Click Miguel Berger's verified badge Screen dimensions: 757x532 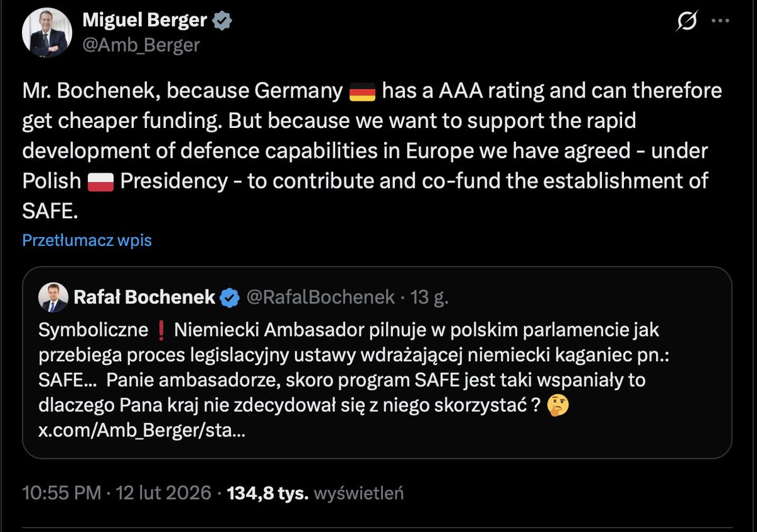pos(222,21)
